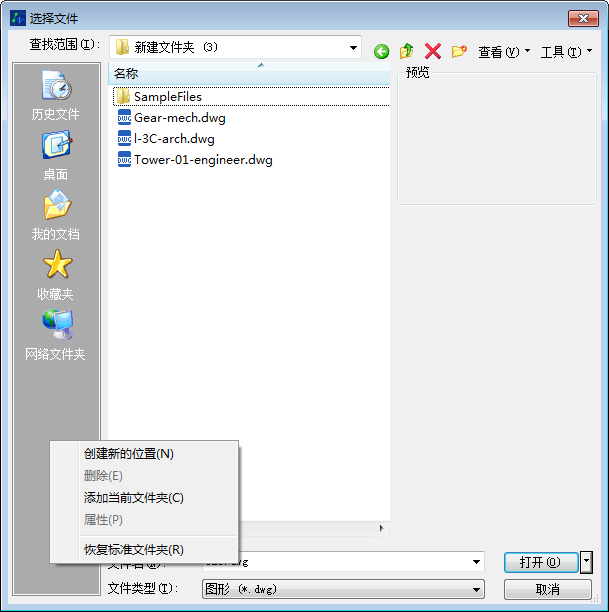Create a new folder icon
Image resolution: width=609 pixels, height=612 pixels.
pyautogui.click(x=459, y=51)
